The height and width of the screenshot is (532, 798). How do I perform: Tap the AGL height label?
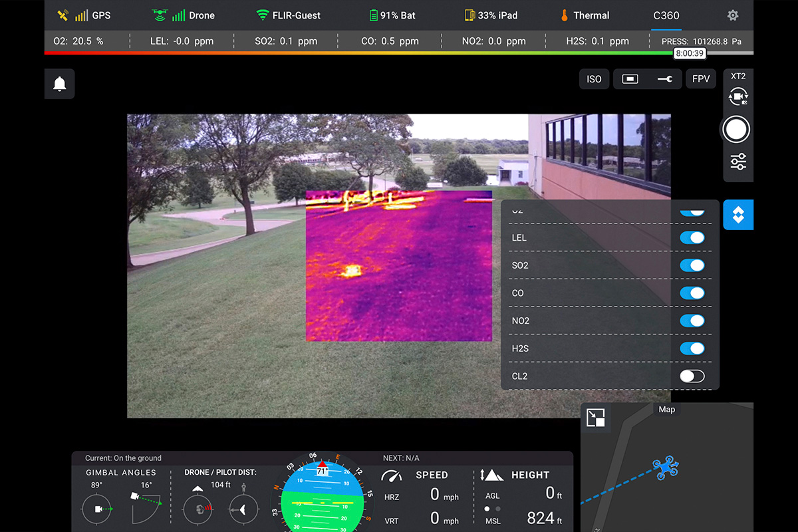point(493,497)
